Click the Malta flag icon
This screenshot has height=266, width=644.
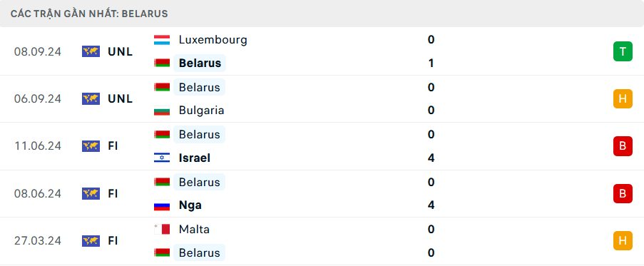tap(162, 229)
